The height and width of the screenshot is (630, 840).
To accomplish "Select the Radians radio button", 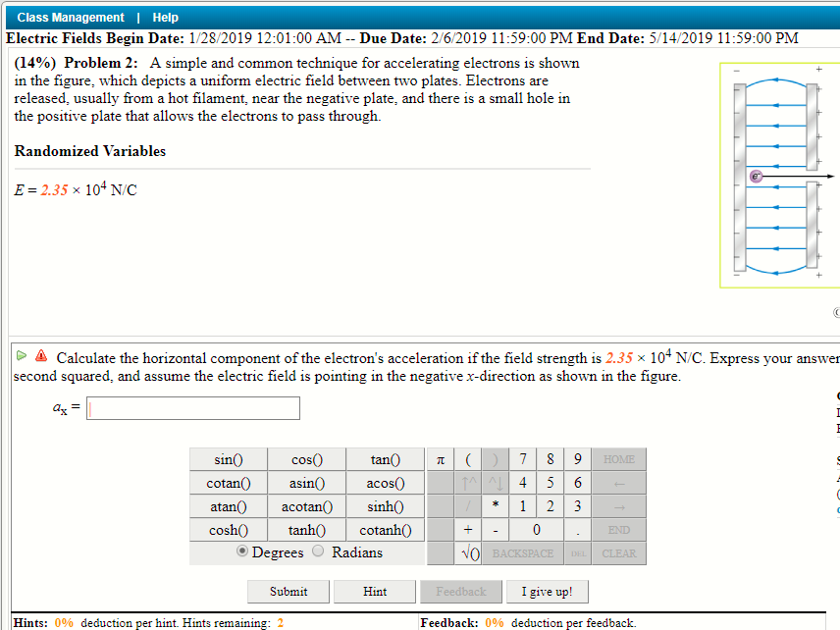I will coord(318,551).
